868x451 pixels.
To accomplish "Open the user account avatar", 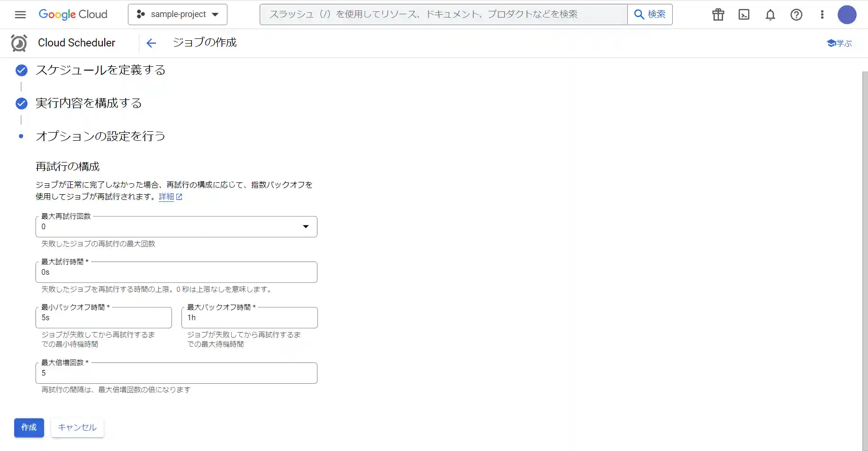I will [847, 15].
